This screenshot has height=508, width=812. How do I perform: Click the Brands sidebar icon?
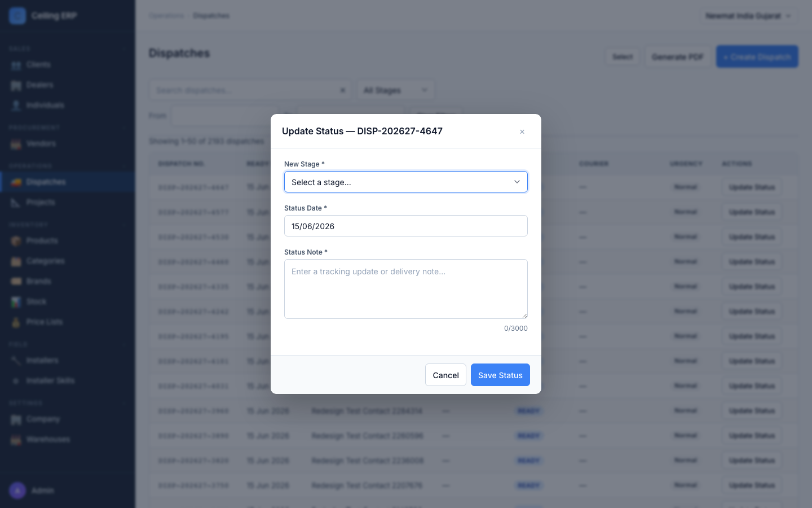pyautogui.click(x=16, y=282)
